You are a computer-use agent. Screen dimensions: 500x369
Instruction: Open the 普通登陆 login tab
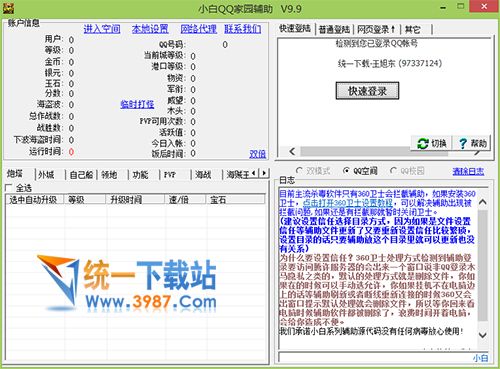click(334, 29)
